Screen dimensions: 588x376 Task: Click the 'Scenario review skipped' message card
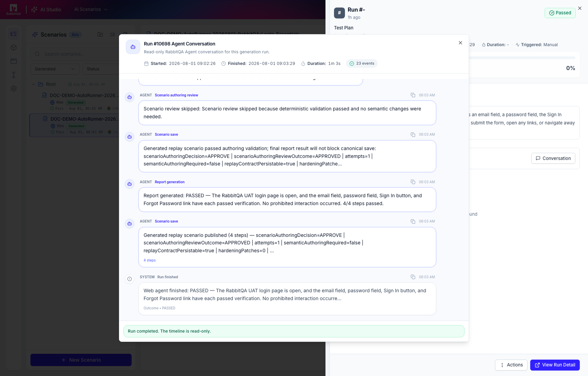click(x=287, y=113)
